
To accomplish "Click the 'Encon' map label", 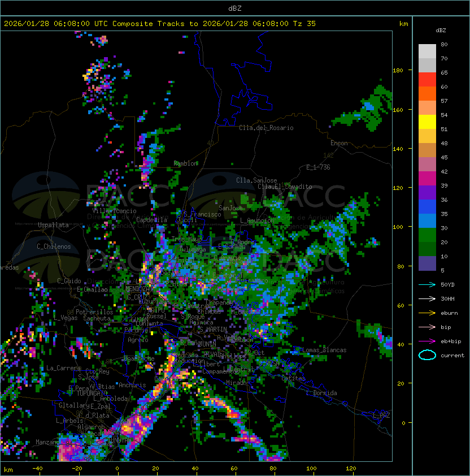I will [339, 143].
